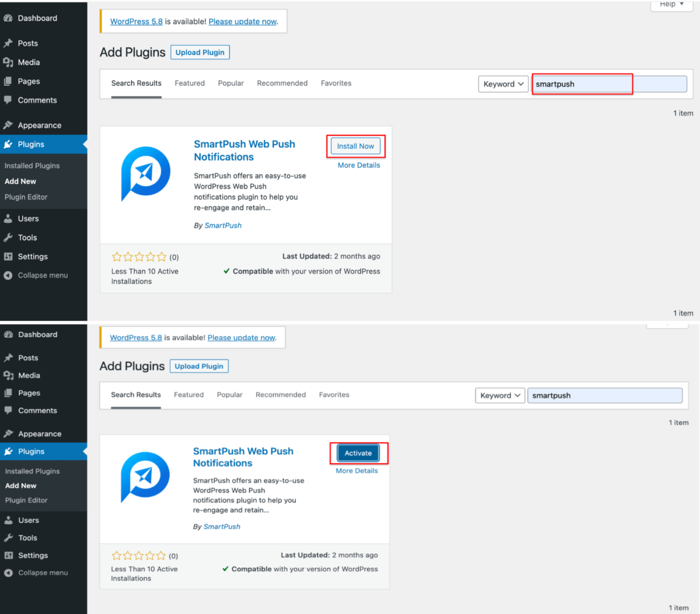Open Appearance via the paintbrush icon
The image size is (700, 614).
(9, 125)
